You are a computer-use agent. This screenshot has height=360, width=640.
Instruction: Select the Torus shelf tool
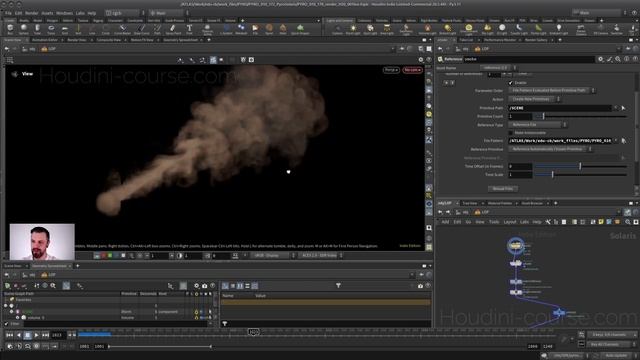pyautogui.click(x=51, y=29)
